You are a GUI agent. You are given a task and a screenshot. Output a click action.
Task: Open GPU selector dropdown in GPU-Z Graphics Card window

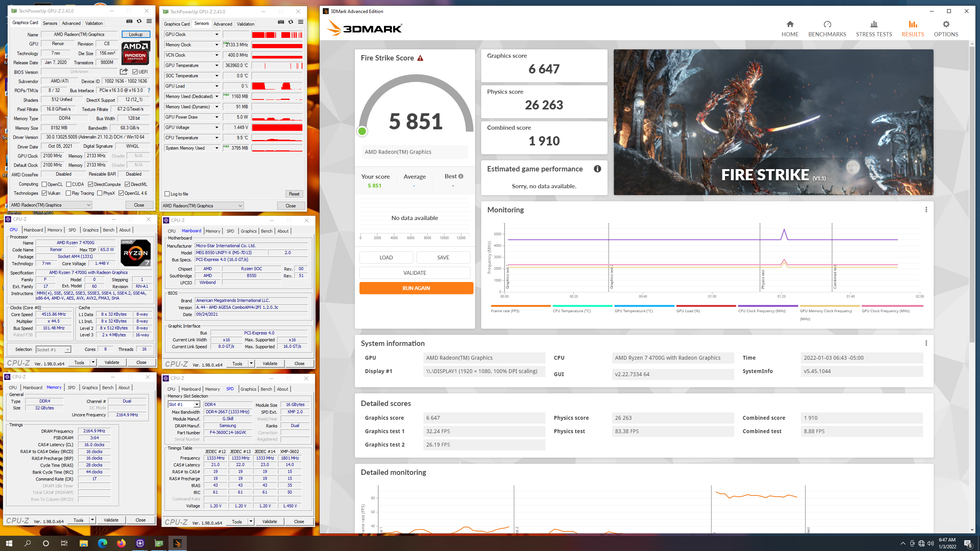click(51, 205)
